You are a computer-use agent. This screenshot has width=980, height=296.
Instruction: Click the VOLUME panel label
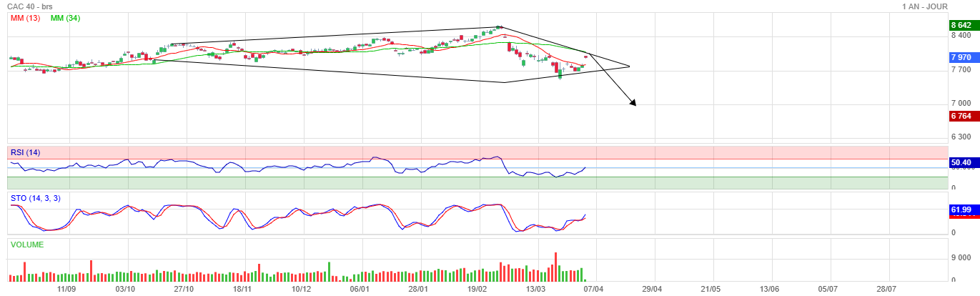click(x=27, y=245)
